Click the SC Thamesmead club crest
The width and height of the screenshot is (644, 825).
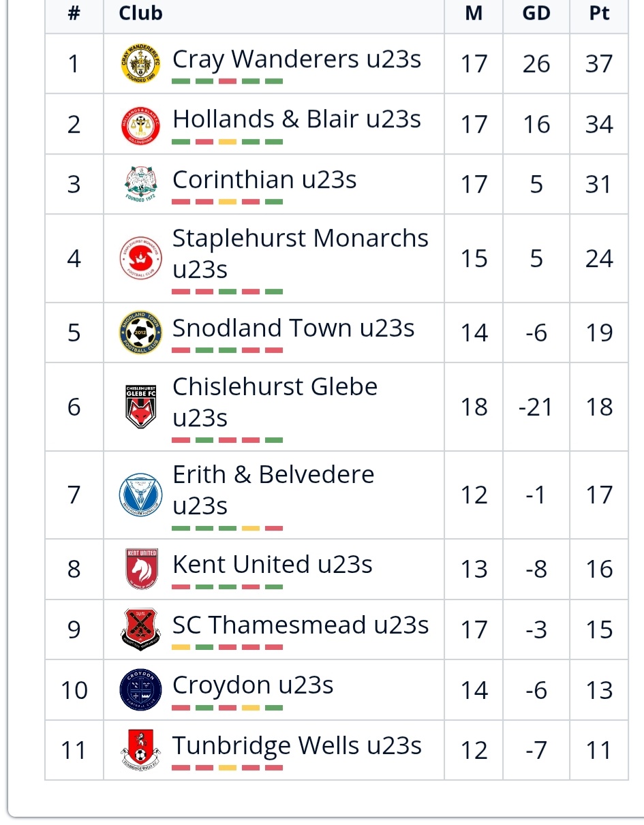click(x=140, y=629)
